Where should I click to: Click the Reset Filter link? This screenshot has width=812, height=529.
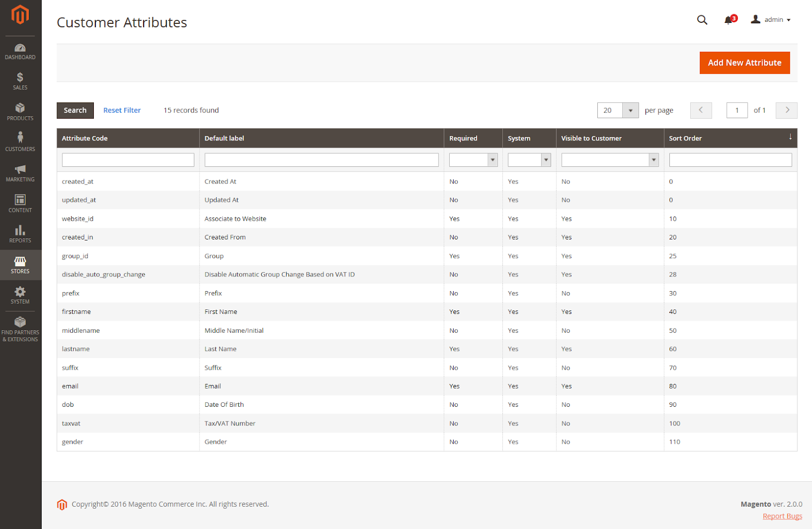coord(122,110)
